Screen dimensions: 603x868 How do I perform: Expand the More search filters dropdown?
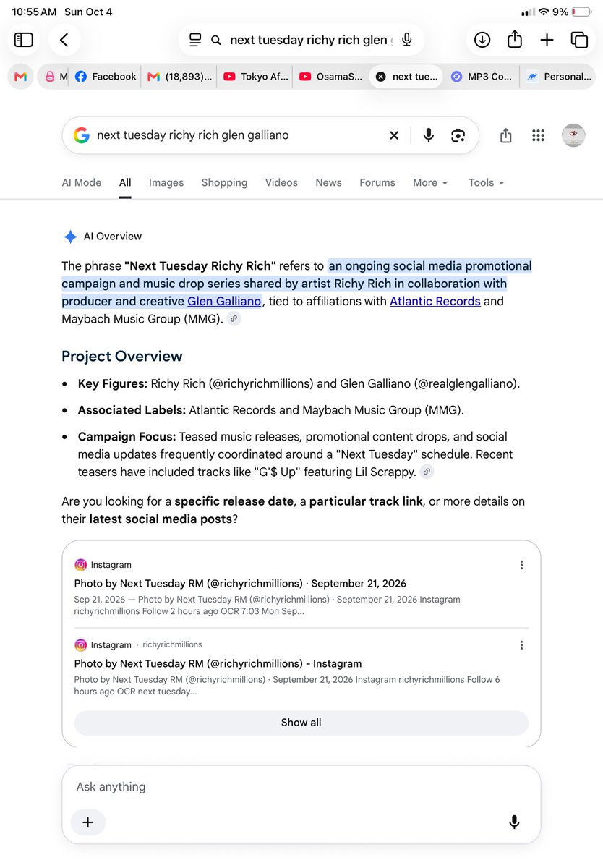pos(430,183)
